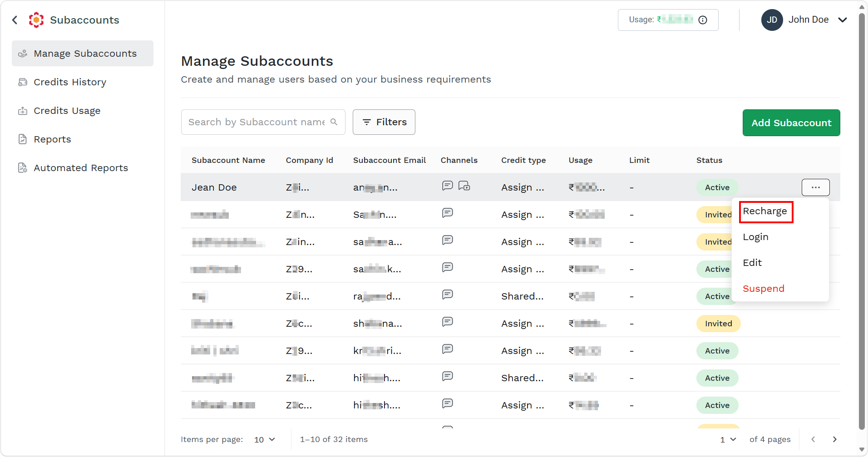Click Add Subaccount button
The image size is (868, 457).
tap(791, 123)
